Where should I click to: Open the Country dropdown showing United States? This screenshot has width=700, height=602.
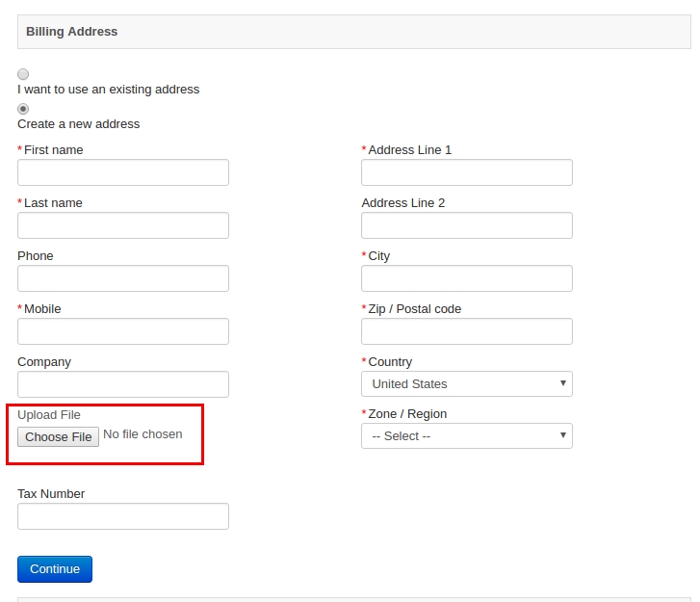coord(467,384)
